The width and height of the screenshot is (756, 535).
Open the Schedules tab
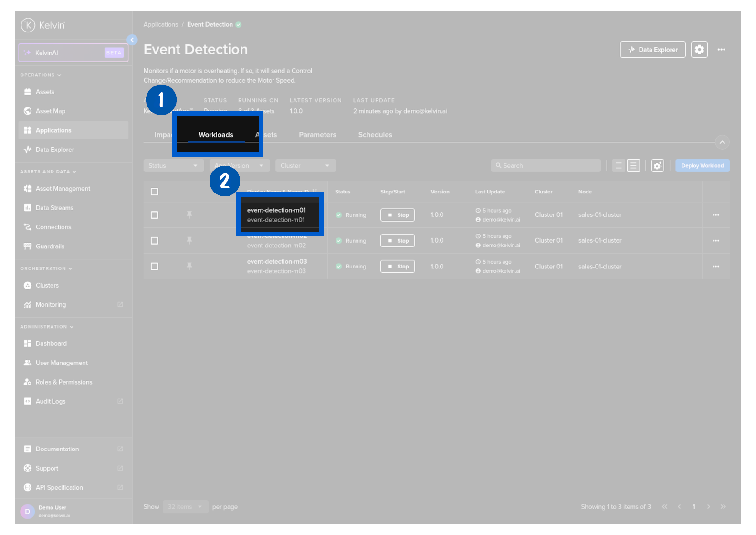coord(375,135)
